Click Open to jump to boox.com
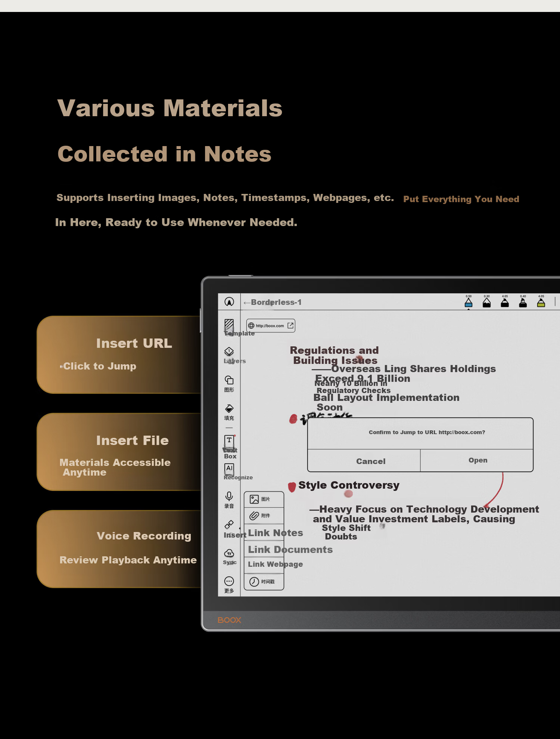 pos(477,460)
